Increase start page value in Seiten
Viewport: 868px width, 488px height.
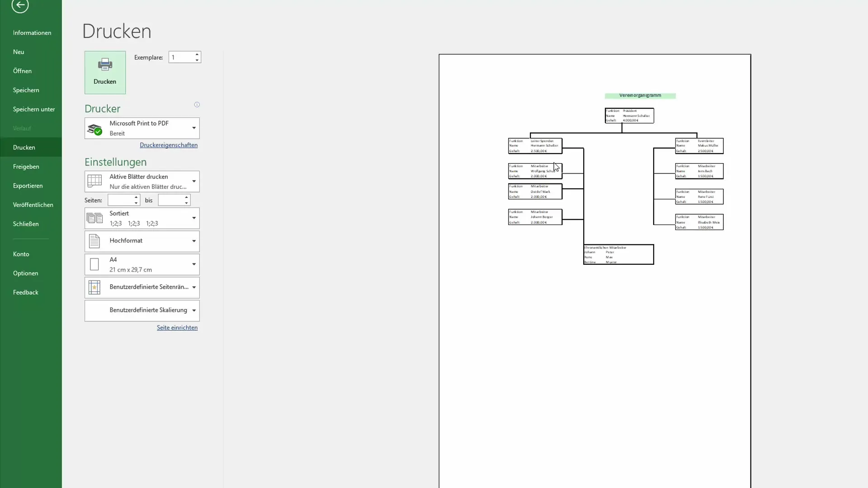pos(136,197)
